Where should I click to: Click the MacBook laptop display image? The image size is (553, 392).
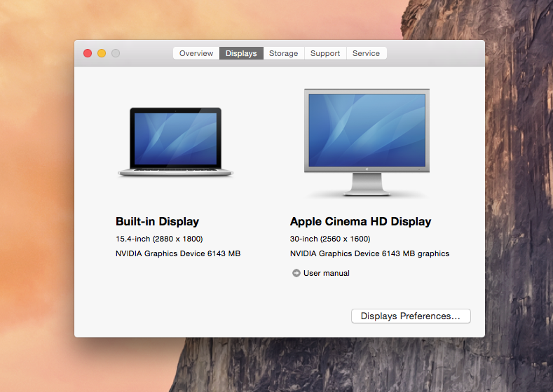(x=175, y=141)
